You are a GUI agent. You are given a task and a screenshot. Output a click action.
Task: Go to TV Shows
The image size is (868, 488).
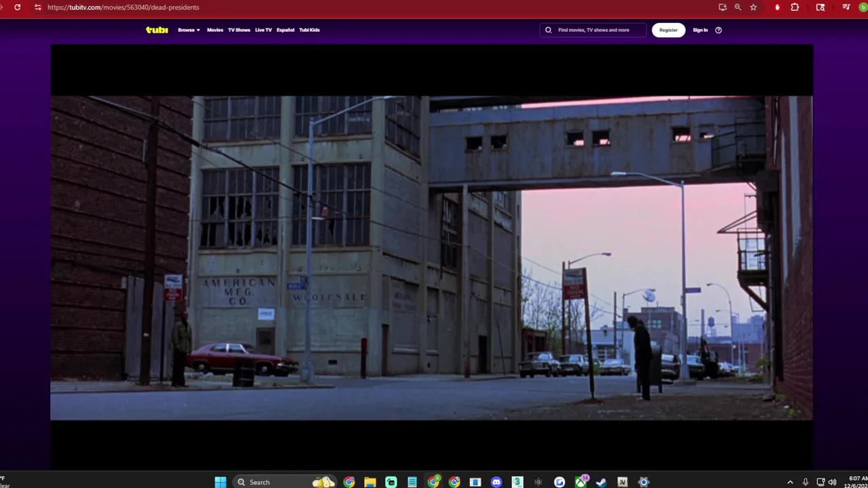(239, 30)
